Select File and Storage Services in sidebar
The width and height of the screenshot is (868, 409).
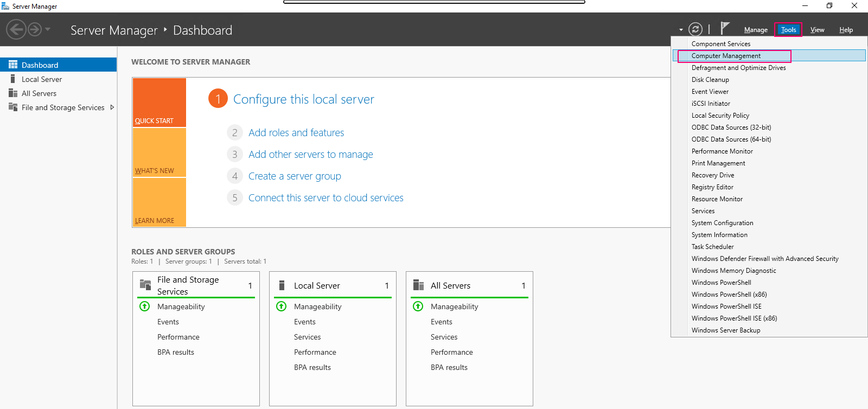[x=59, y=107]
